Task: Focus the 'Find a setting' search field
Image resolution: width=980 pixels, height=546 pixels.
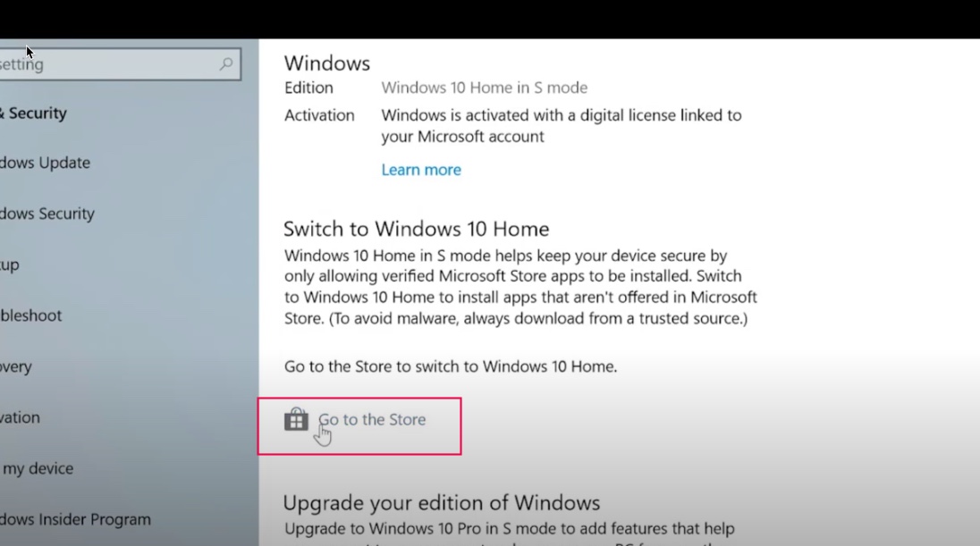Action: [120, 63]
